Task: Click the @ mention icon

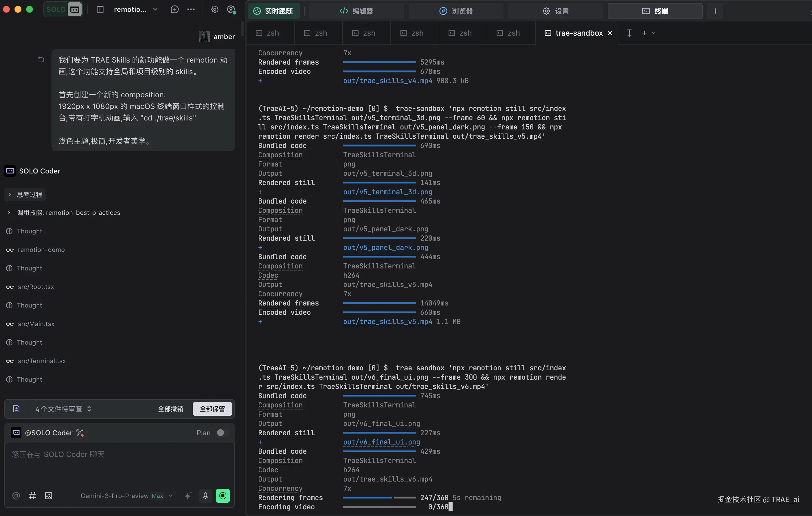Action: [x=16, y=495]
